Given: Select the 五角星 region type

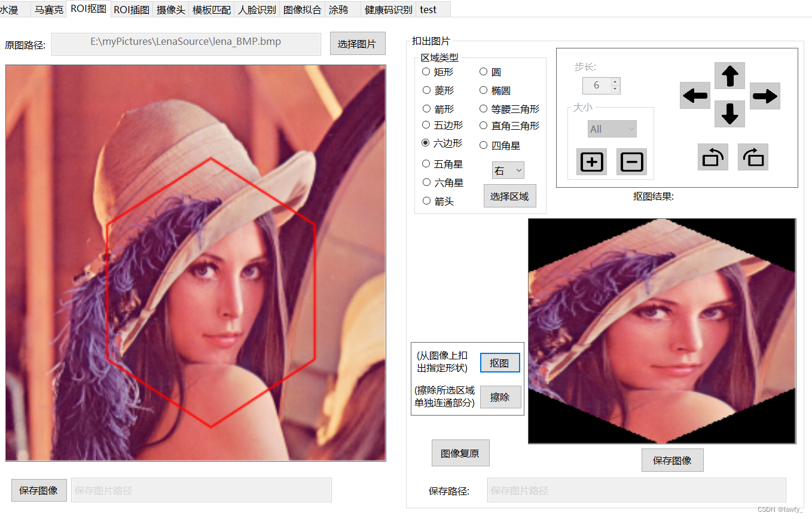Looking at the screenshot, I should tap(425, 163).
